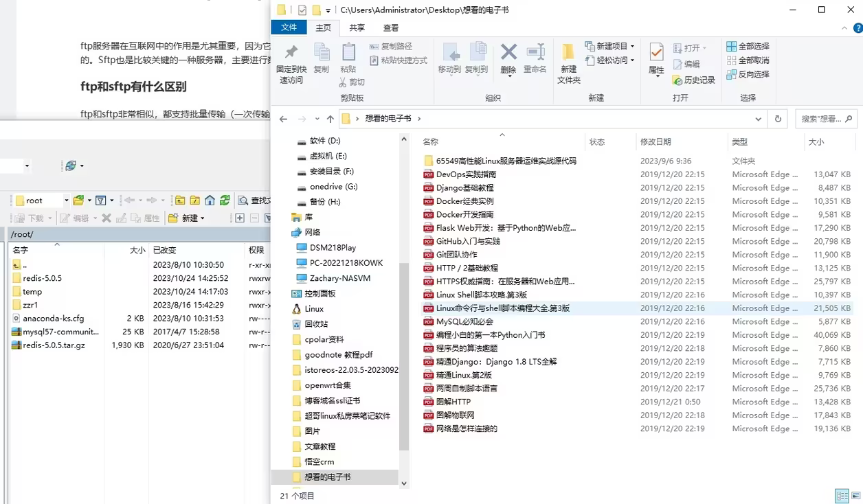The width and height of the screenshot is (863, 504).
Task: Select Docker经典实例 PDF file
Action: [x=464, y=201]
